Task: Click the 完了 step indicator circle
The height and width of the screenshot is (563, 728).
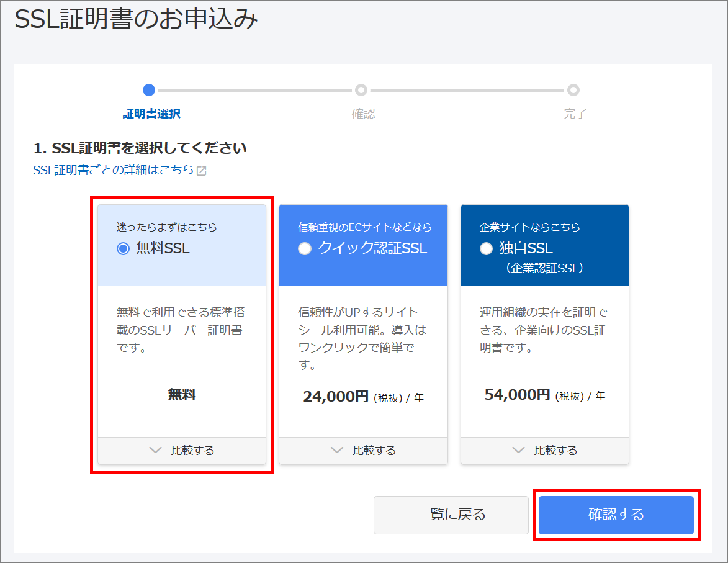Action: coord(573,90)
